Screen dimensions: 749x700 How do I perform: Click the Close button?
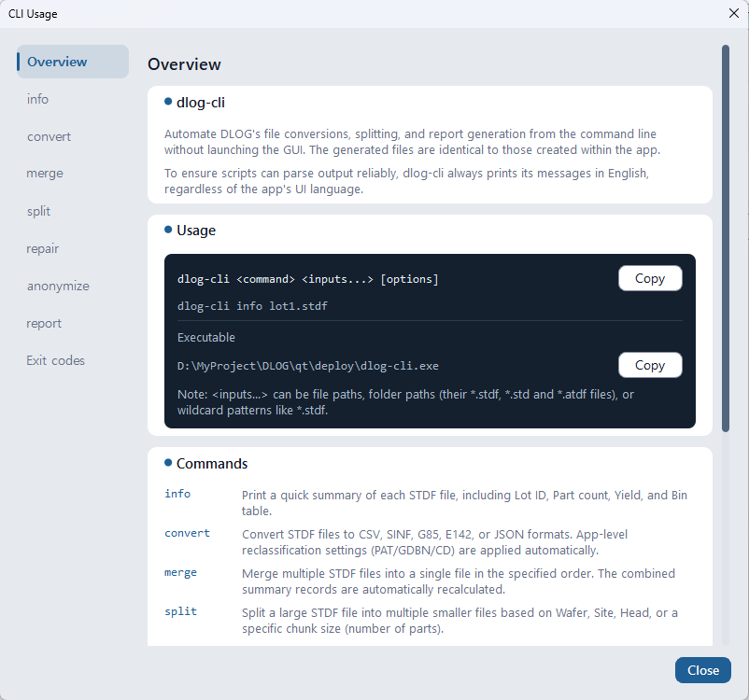[x=702, y=670]
